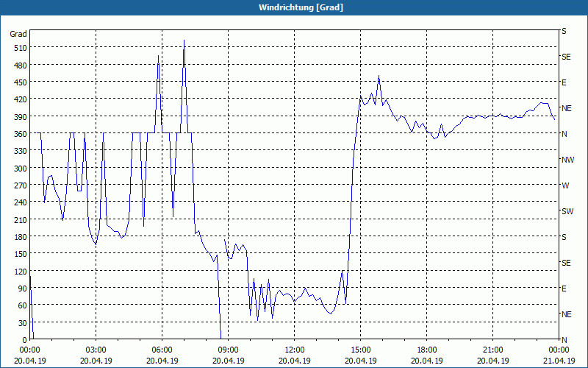Select the 18:00 time axis label

tap(427, 350)
